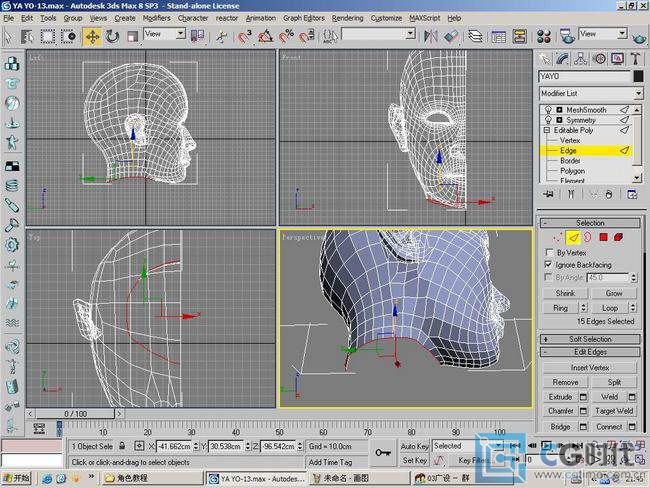
Task: Select Border sub-object selection icon
Action: (x=588, y=237)
